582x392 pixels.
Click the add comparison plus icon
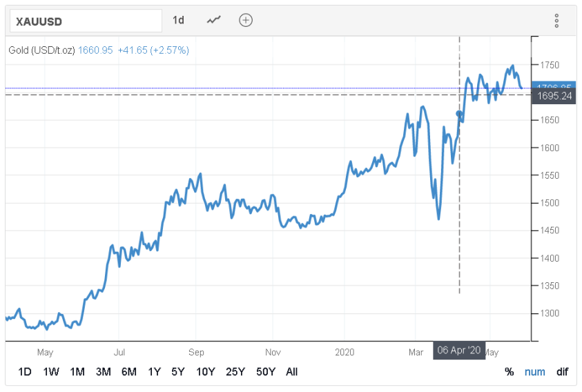(x=246, y=20)
